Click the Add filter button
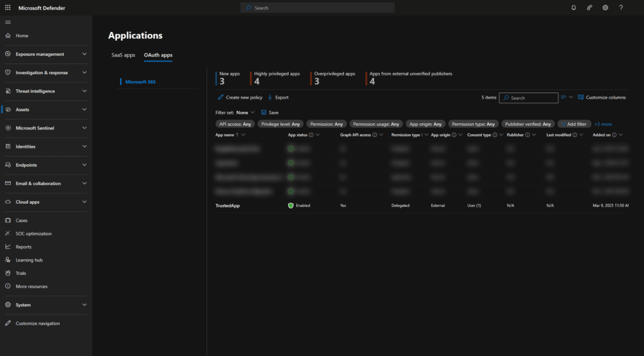 point(574,124)
